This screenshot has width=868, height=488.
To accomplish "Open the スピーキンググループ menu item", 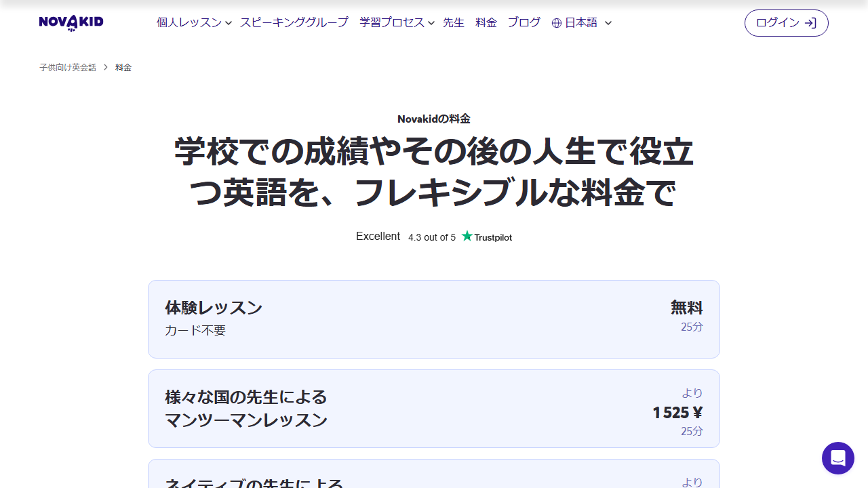I will pos(294,22).
